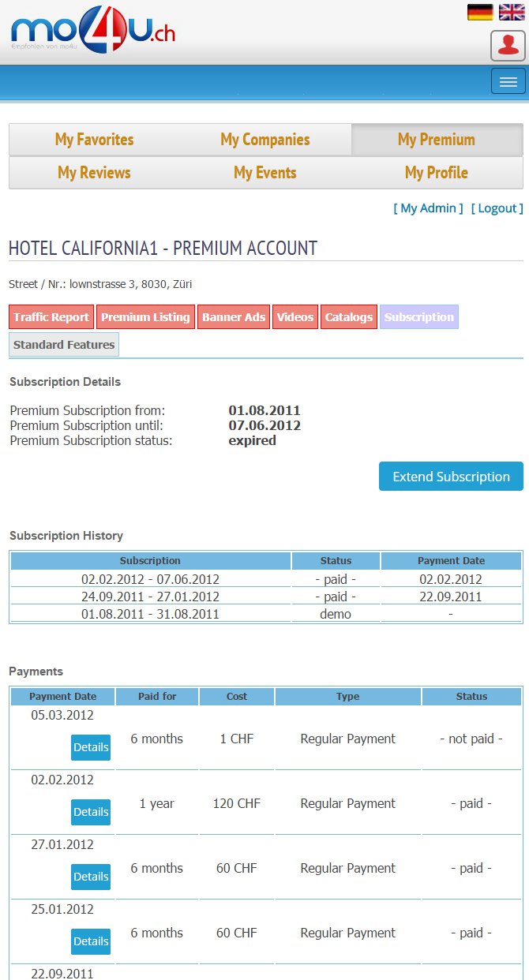The image size is (529, 980).
Task: Switch to the Videos tab
Action: pos(295,317)
